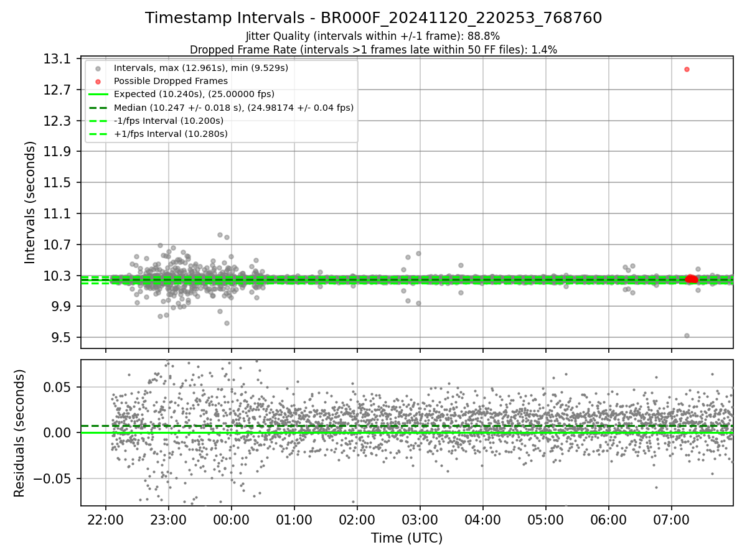Screen dimensions: 747x560
Task: Click the red dropped-frame outlier point near 12.96s
Action: coord(687,69)
